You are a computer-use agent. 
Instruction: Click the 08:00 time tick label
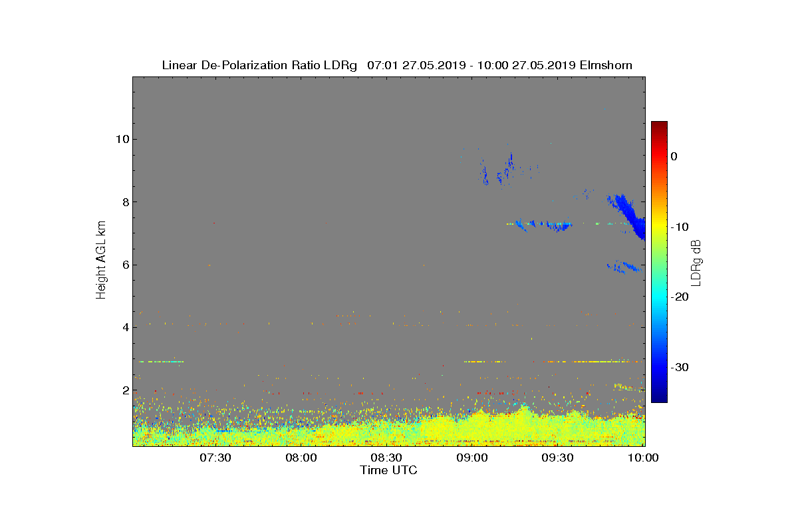pyautogui.click(x=301, y=458)
